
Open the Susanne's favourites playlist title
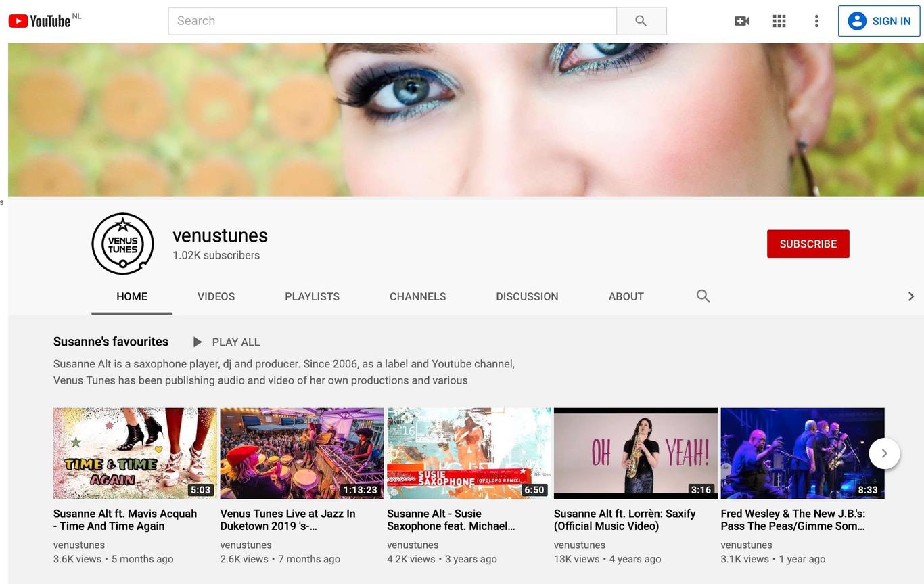pyautogui.click(x=111, y=342)
